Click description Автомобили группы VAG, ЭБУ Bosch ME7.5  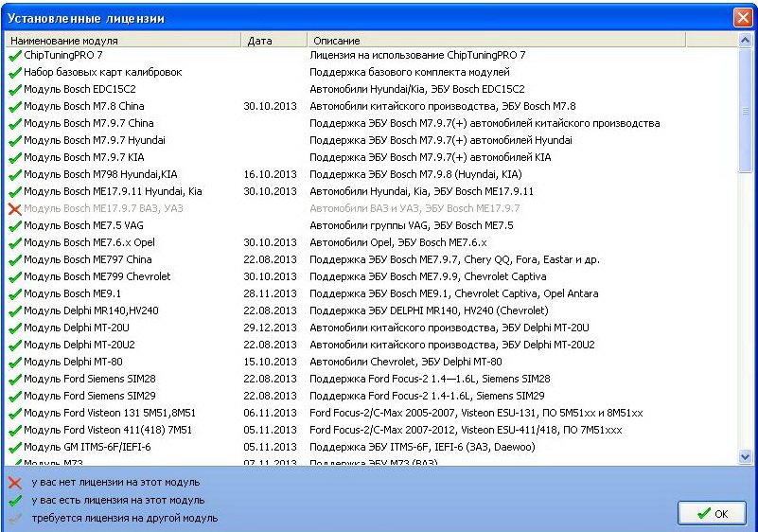(412, 225)
